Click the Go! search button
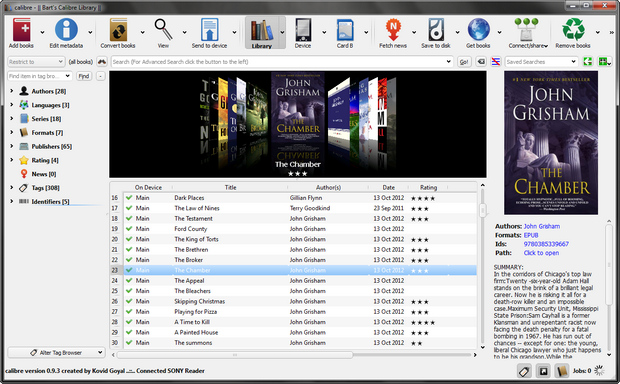The image size is (620, 384). (x=464, y=62)
